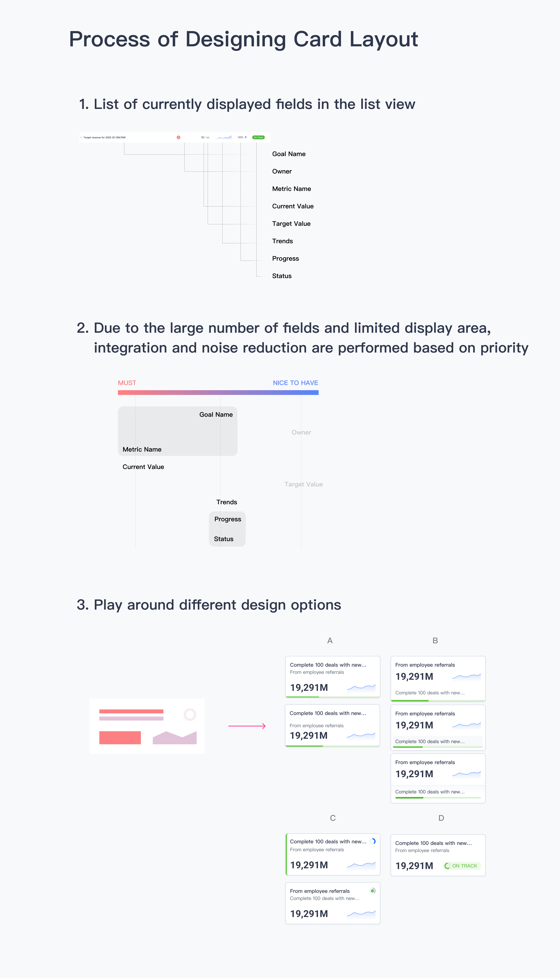Click green status dot on option C bottom card

click(x=372, y=891)
